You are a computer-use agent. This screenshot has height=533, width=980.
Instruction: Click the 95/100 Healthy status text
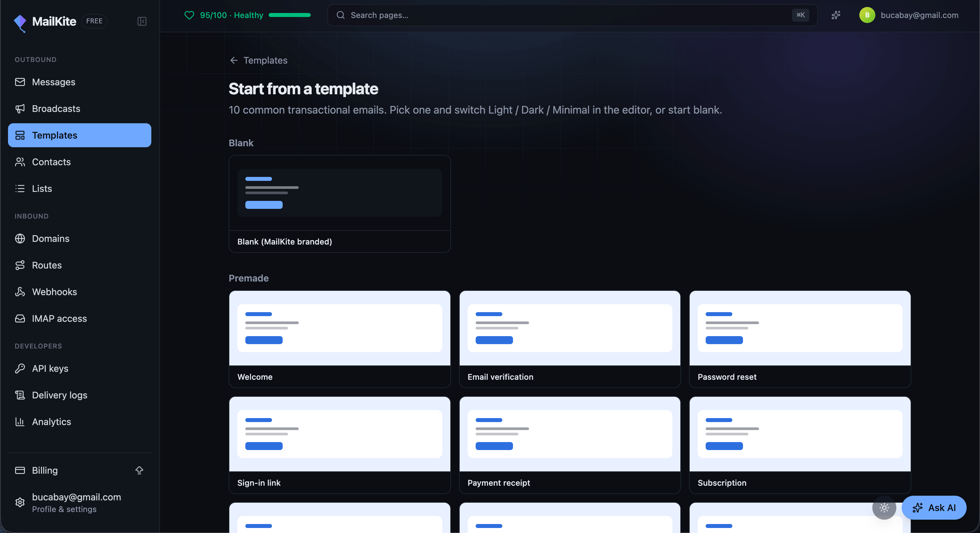coord(231,15)
